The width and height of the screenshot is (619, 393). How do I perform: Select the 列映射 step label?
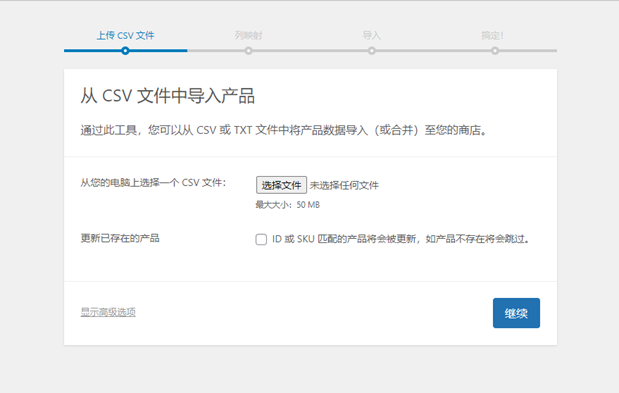[248, 36]
